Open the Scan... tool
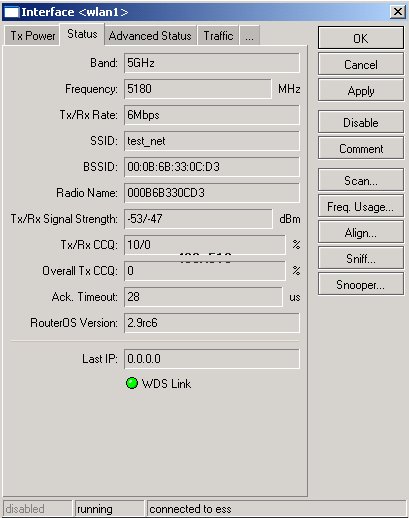This screenshot has width=409, height=518. [x=361, y=180]
